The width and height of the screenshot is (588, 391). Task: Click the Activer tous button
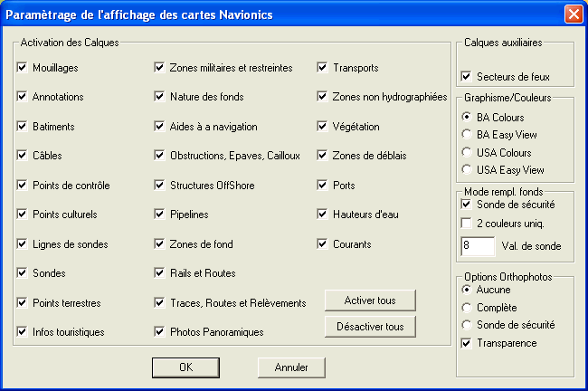[370, 300]
